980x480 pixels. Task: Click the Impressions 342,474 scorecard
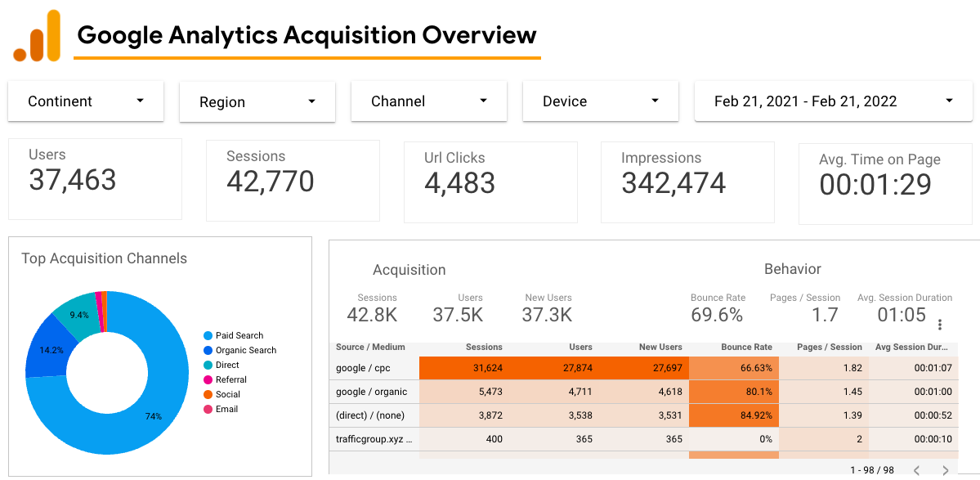pyautogui.click(x=687, y=182)
